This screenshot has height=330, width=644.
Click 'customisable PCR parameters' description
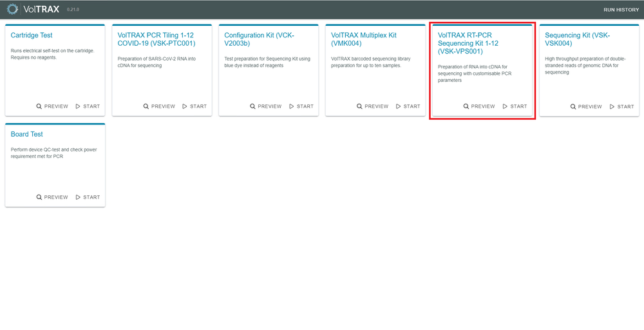pyautogui.click(x=475, y=73)
